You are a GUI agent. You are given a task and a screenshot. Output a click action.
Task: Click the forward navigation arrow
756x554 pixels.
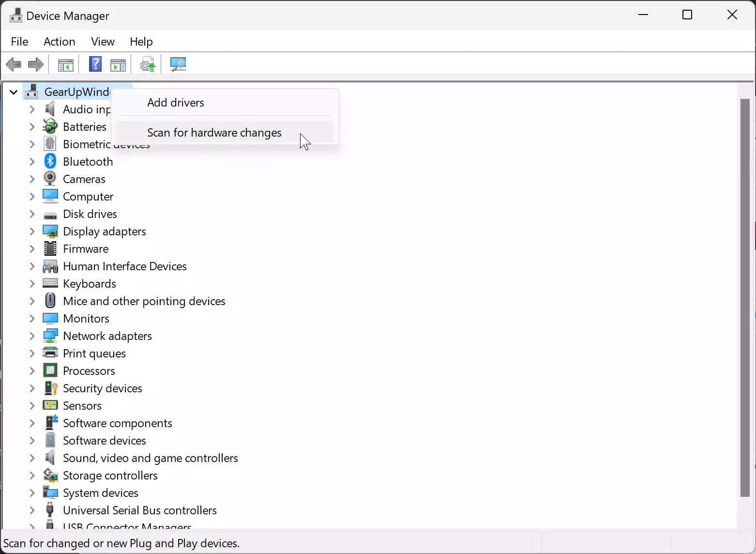[x=35, y=64]
